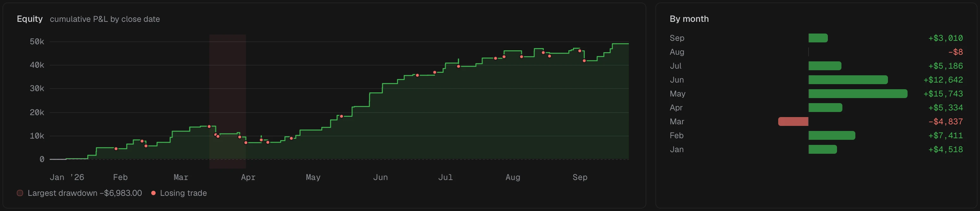This screenshot has height=211, width=980.
Task: Click the 10k y-axis label
Action: 37,136
